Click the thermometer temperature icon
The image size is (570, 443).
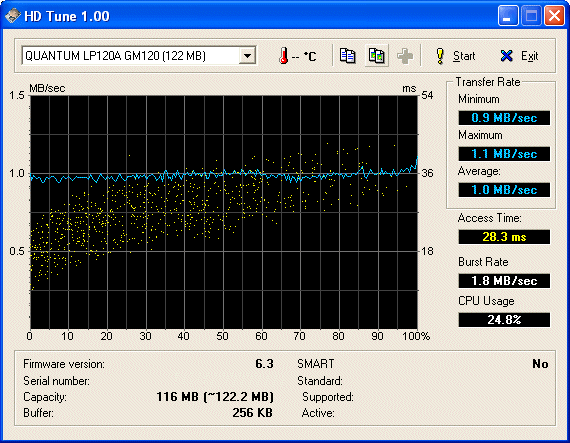point(284,56)
